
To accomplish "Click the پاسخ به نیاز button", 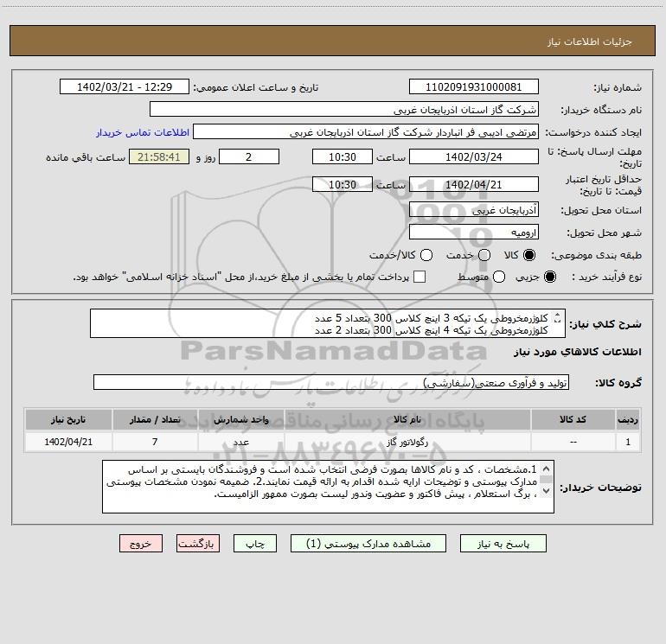I will (x=503, y=544).
